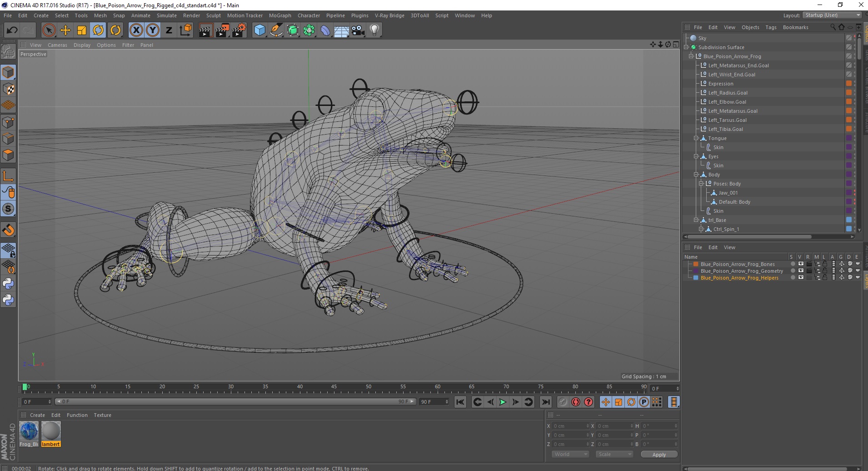
Task: Collapse the Subdivision Surface tree node
Action: (x=687, y=47)
